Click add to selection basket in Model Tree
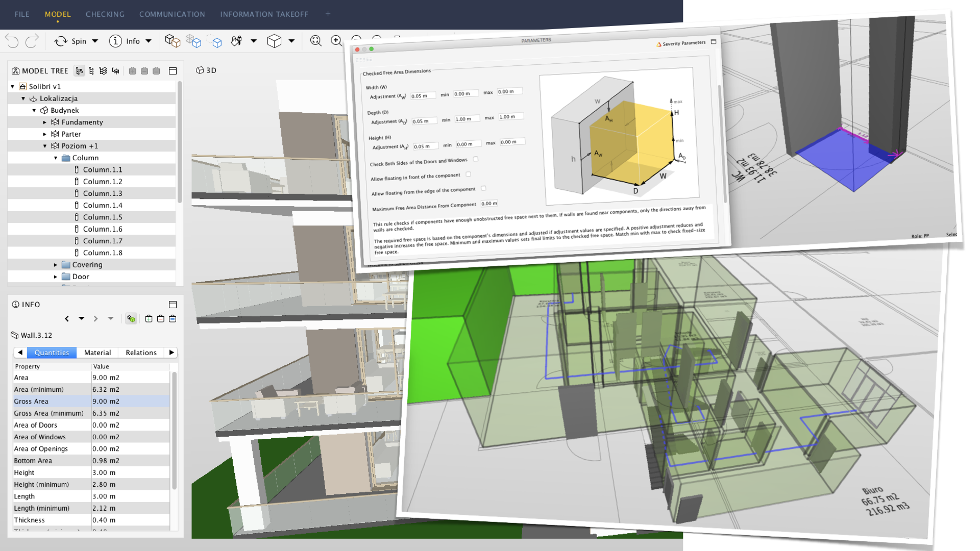980x551 pixels. coord(133,71)
